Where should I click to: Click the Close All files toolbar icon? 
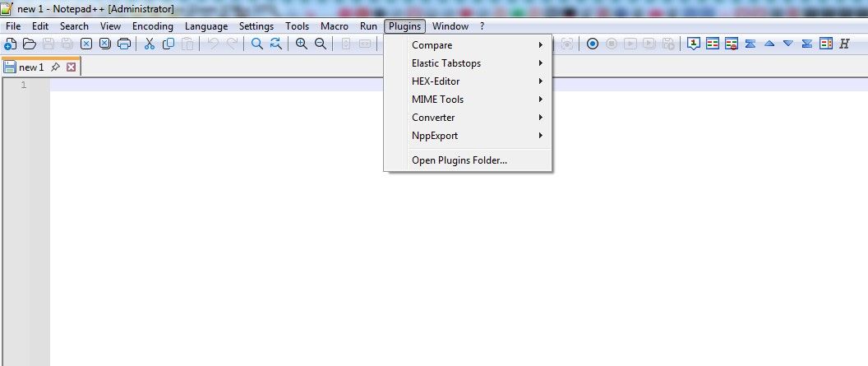pyautogui.click(x=105, y=44)
